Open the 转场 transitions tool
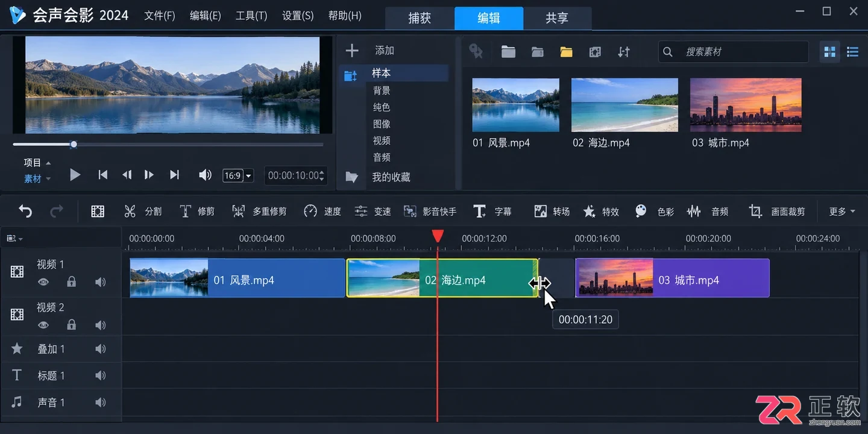868x434 pixels. tap(552, 211)
